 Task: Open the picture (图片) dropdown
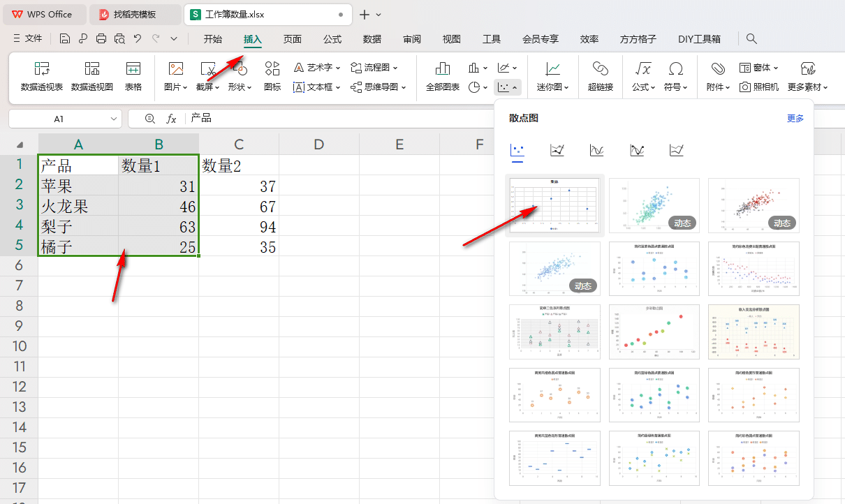(175, 87)
